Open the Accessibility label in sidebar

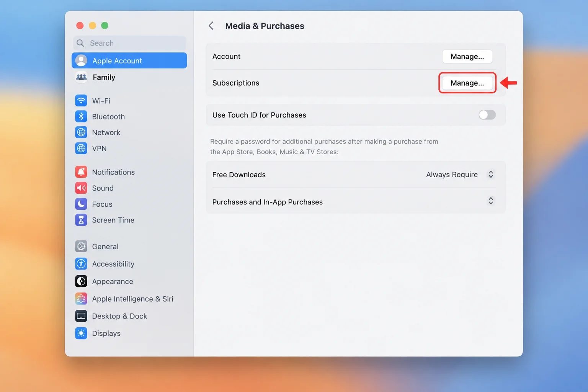point(113,264)
